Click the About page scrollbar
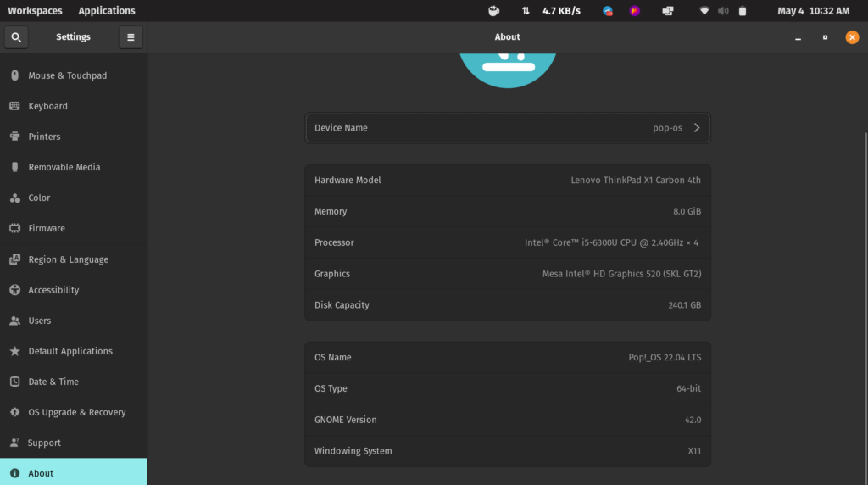This screenshot has width=868, height=485. click(865, 307)
